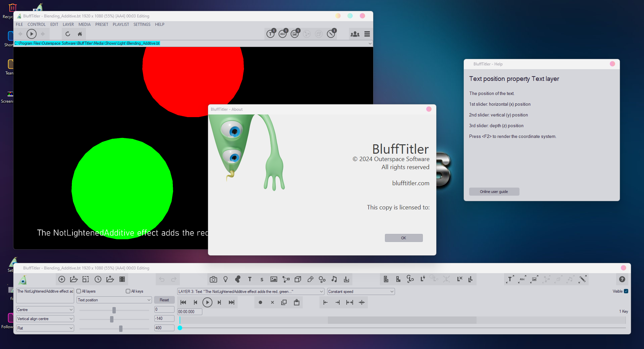Click the depth position slider handle

(121, 329)
